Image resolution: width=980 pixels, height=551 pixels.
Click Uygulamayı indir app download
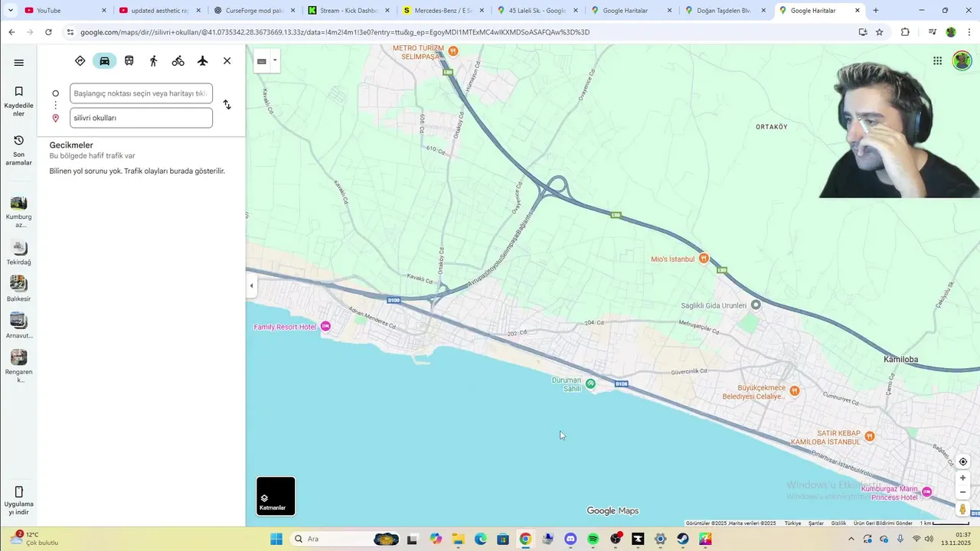[x=18, y=500]
